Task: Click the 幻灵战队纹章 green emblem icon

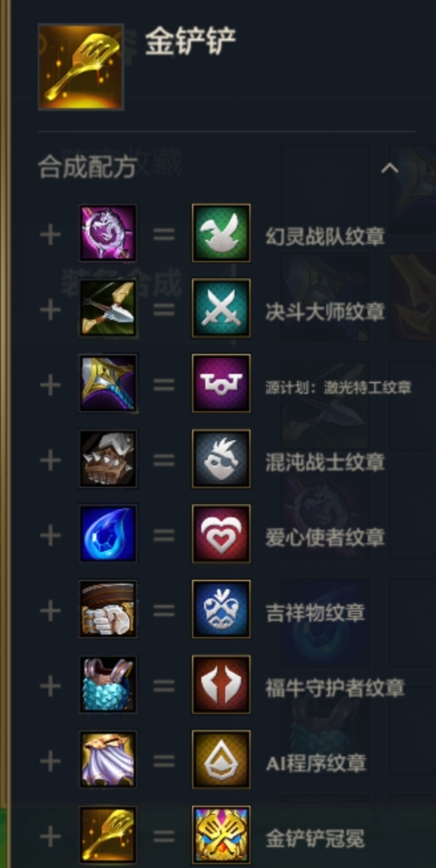Action: coord(221,233)
